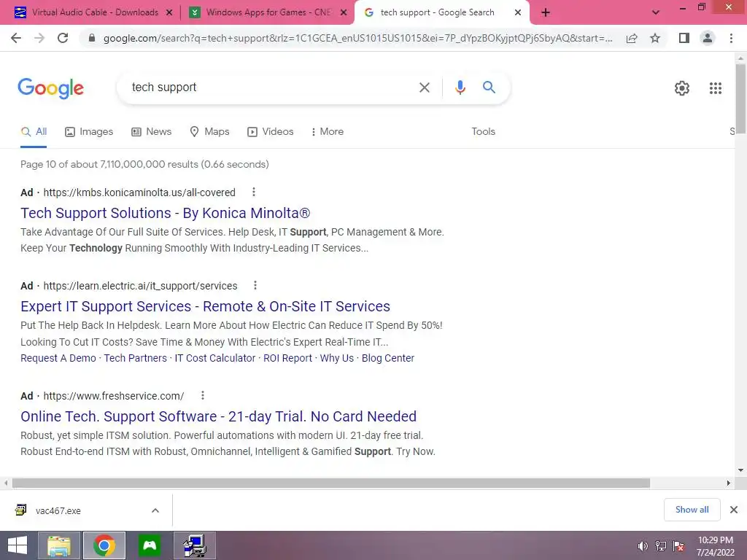Click the scroll down arrow
The width and height of the screenshot is (747, 560).
point(740,470)
